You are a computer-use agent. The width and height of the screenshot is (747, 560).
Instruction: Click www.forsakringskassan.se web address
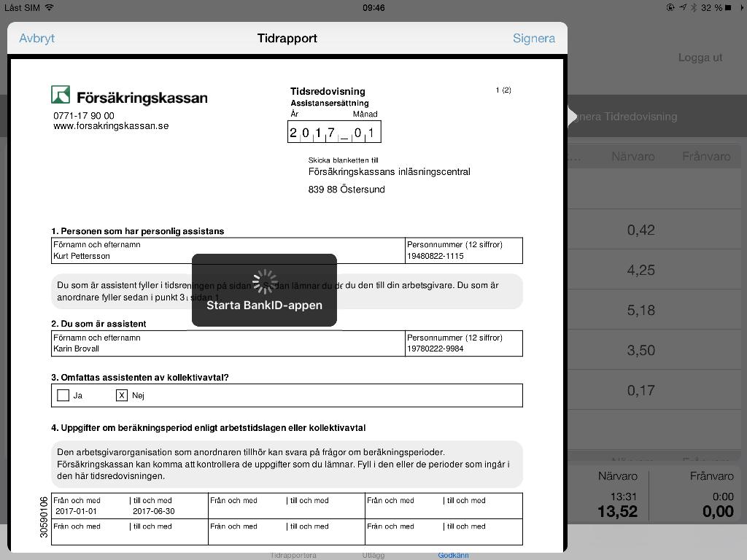click(x=111, y=126)
